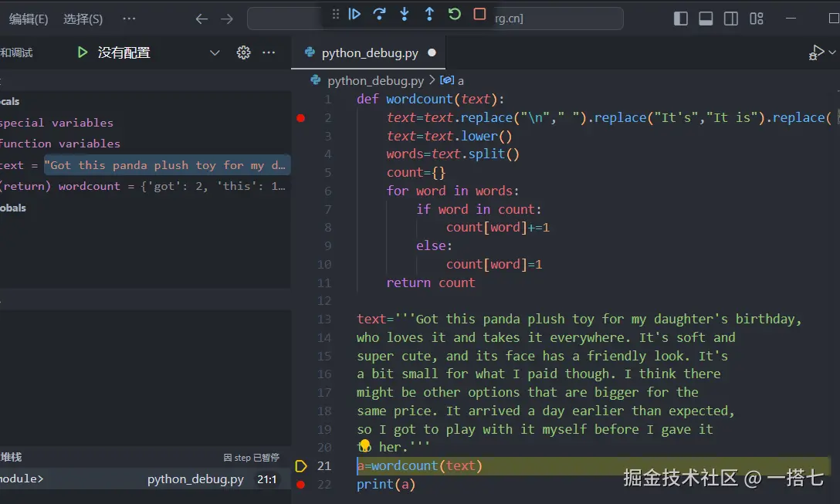The image size is (840, 504).
Task: Click the lightbulb code action on line 20
Action: pyautogui.click(x=365, y=445)
